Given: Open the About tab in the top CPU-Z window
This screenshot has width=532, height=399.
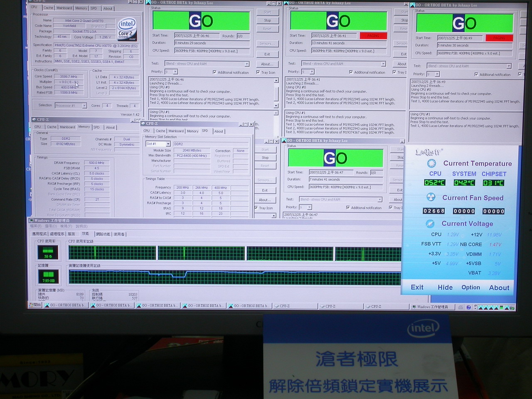Looking at the screenshot, I should (x=108, y=8).
